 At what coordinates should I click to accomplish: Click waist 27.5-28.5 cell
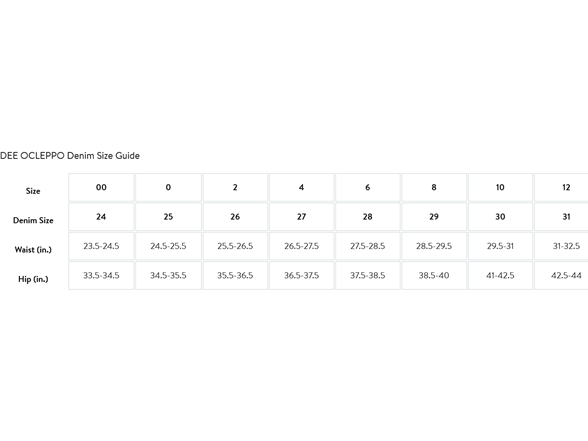[x=368, y=246]
